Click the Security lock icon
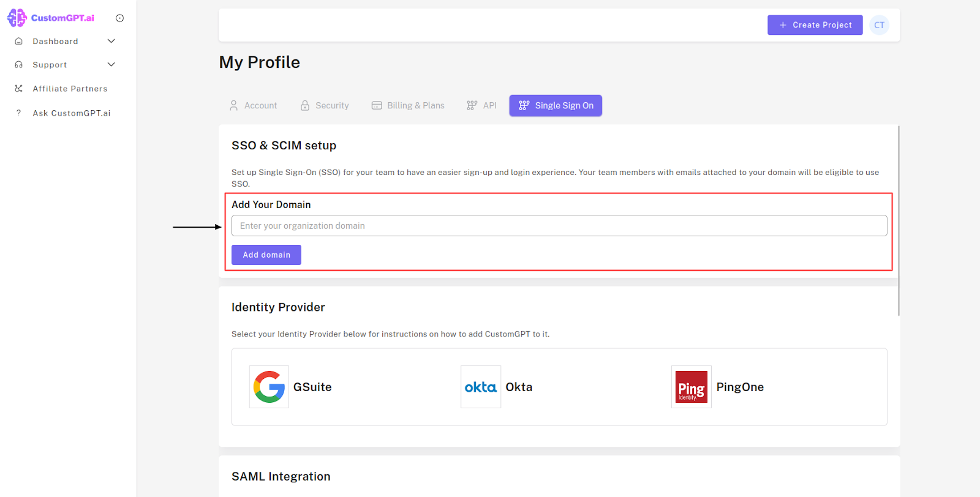The height and width of the screenshot is (497, 980). 305,105
